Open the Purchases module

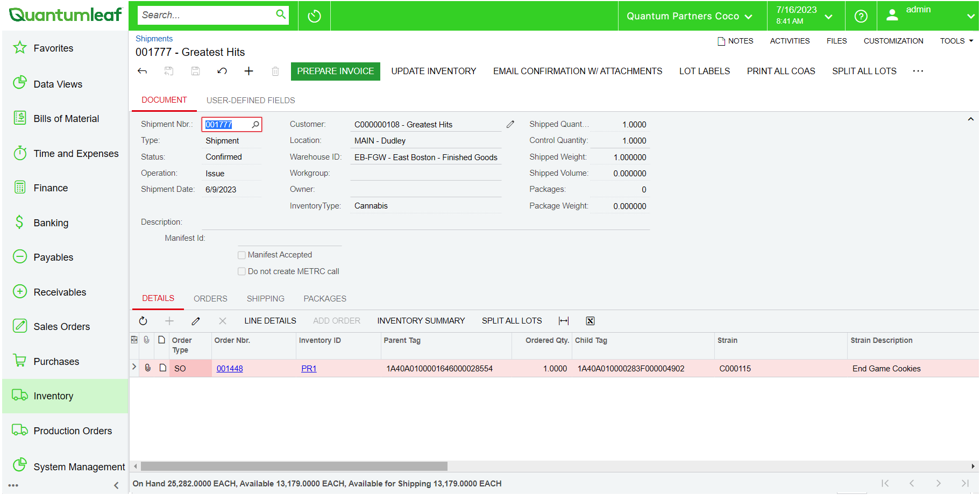(x=56, y=362)
